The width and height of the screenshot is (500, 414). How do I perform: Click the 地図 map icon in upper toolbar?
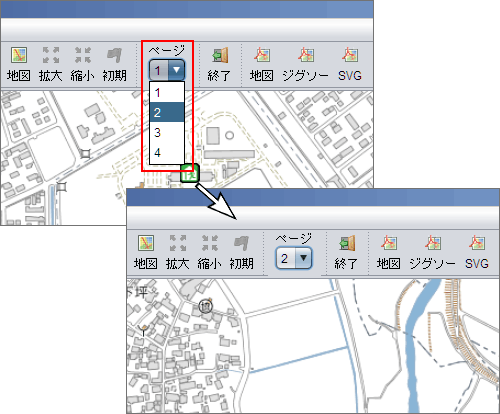19,55
